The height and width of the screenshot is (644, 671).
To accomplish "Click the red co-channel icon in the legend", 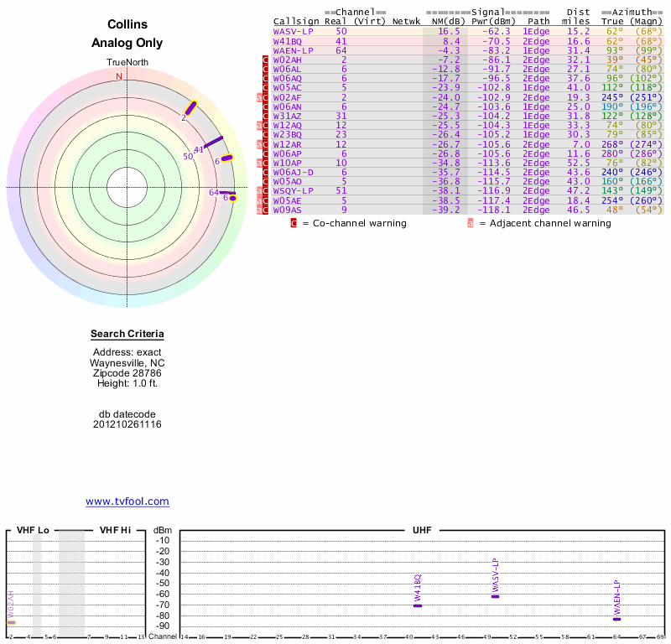I will (294, 223).
